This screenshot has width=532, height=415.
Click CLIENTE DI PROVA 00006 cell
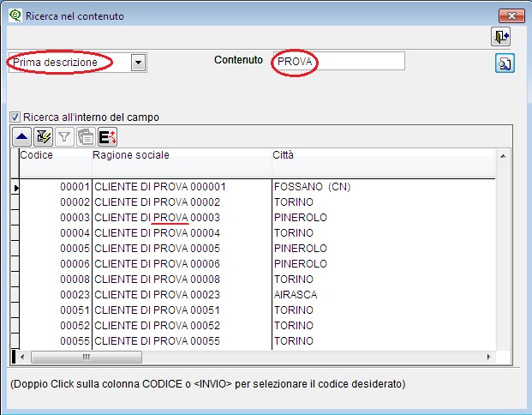pyautogui.click(x=182, y=264)
